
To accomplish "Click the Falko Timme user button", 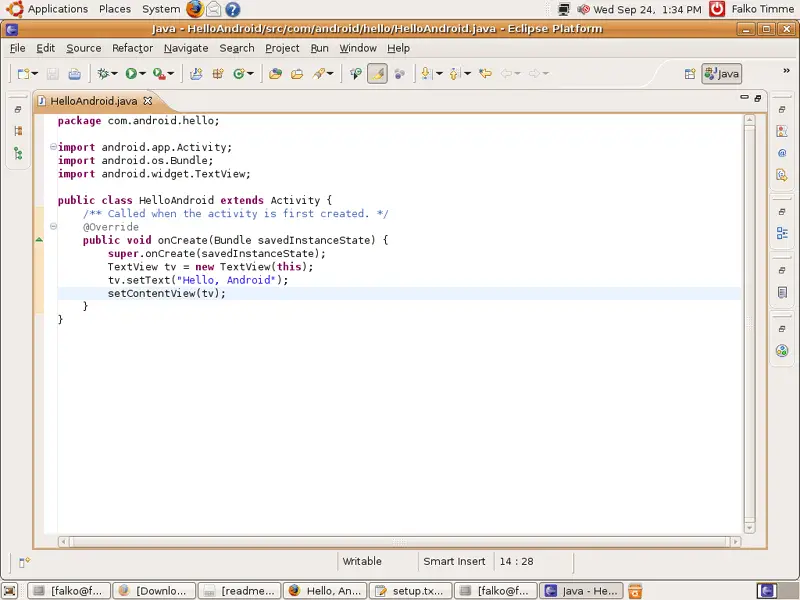I will pos(762,9).
